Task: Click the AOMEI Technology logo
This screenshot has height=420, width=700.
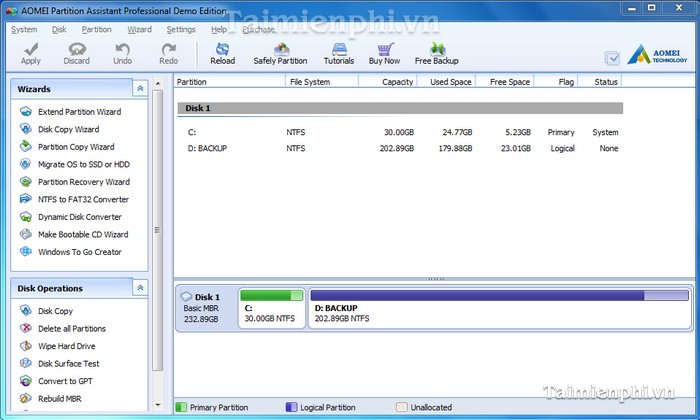Action: point(657,55)
